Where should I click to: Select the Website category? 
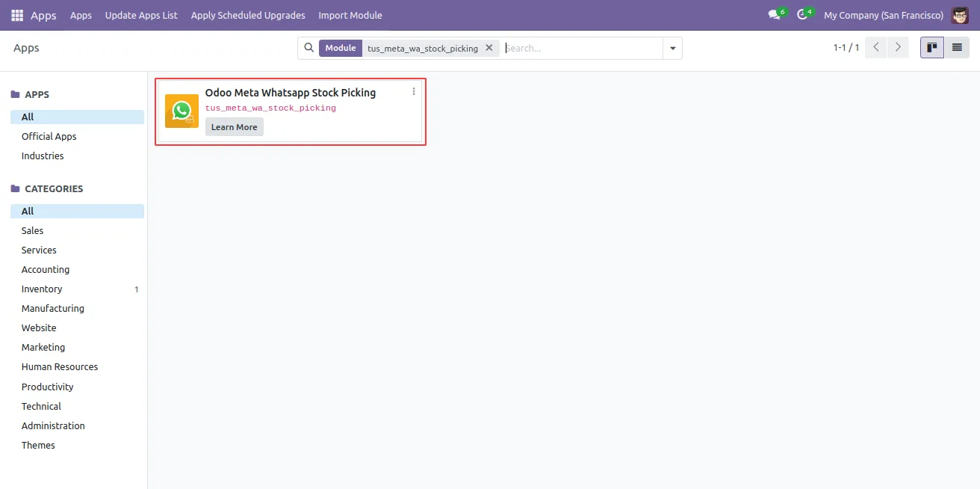click(x=77, y=327)
